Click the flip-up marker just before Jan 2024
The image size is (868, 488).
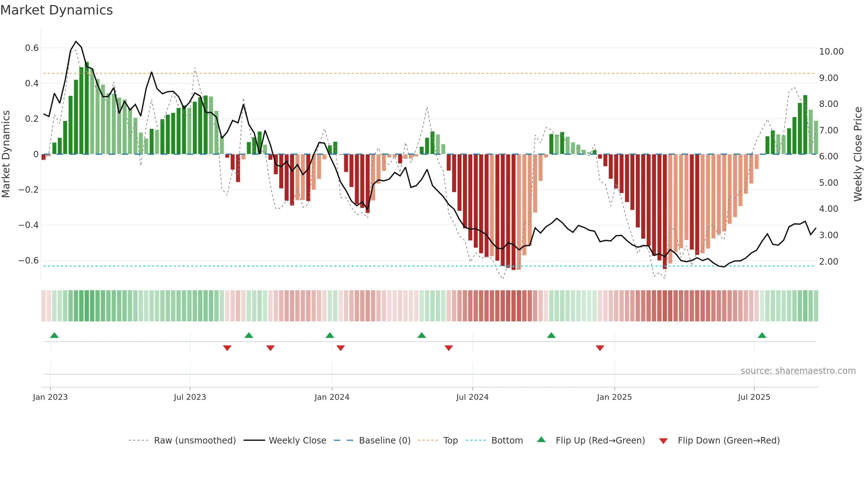(330, 335)
